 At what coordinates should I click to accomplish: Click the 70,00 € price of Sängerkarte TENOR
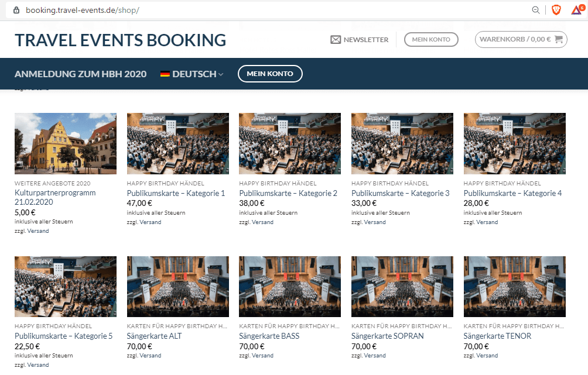476,346
